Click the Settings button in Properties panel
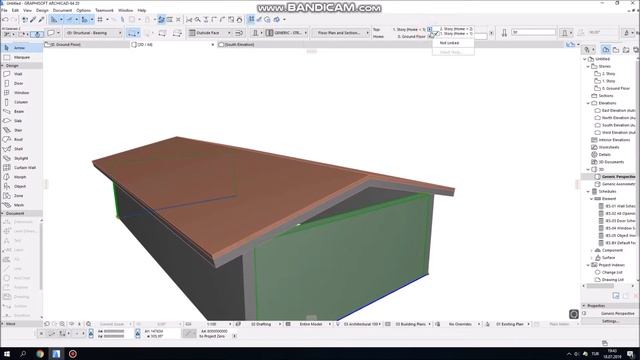Viewport: 640px width, 360px height. point(610,321)
